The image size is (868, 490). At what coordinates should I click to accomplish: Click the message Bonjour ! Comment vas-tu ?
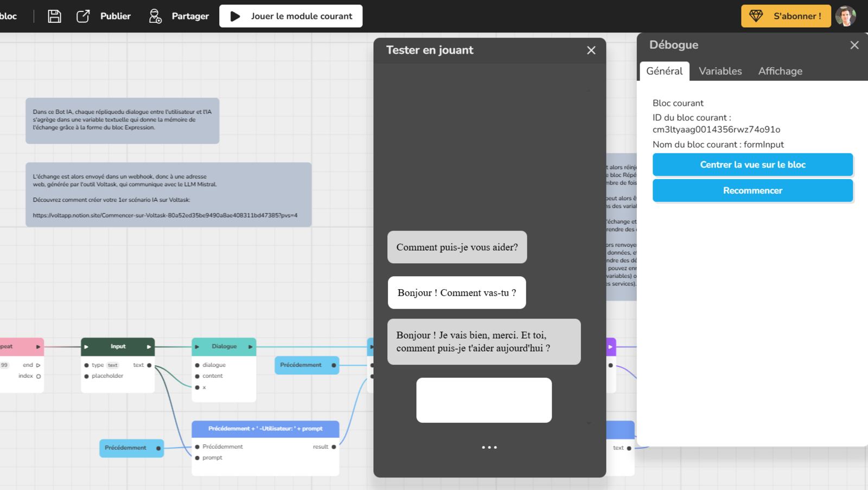(457, 293)
